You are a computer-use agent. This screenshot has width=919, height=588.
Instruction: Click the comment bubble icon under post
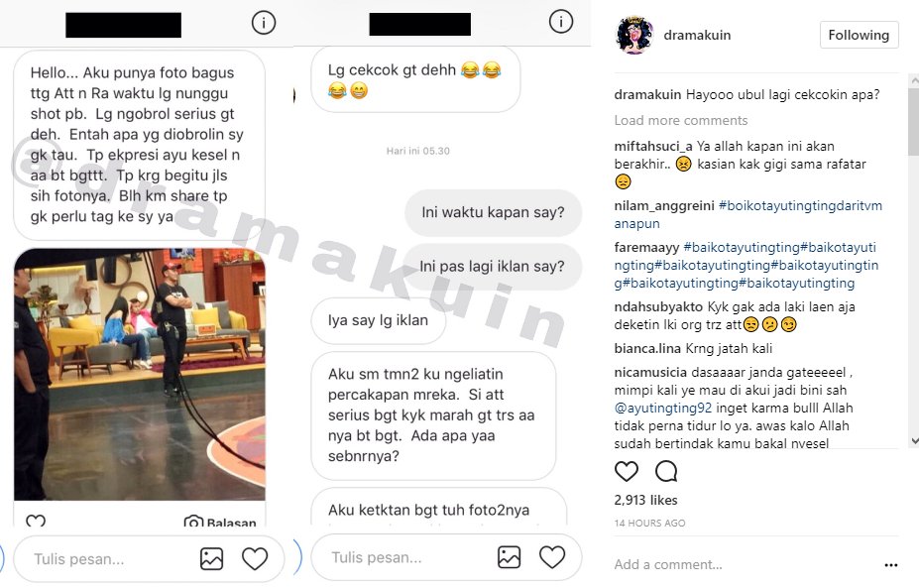666,471
